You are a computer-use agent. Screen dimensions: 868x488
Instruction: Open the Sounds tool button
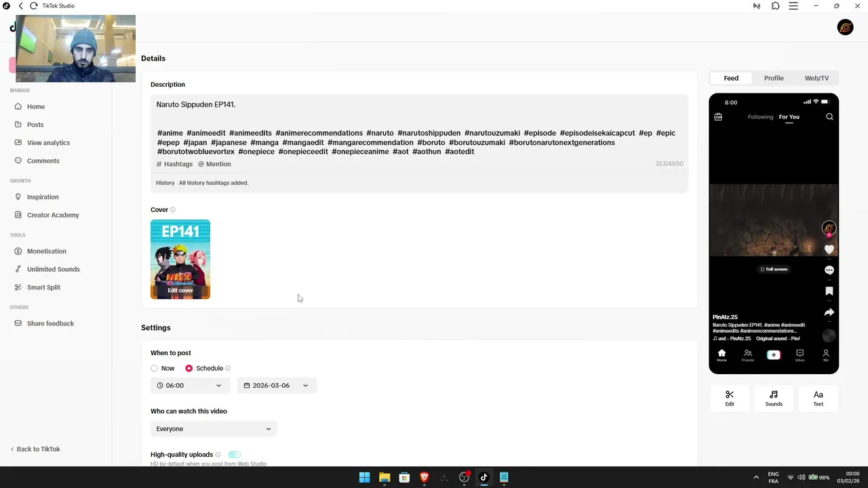coord(774,399)
